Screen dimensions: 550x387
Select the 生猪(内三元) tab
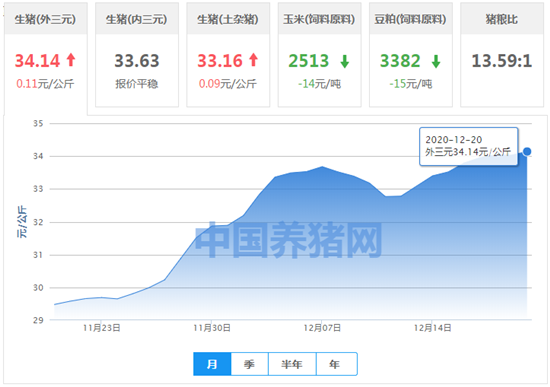pyautogui.click(x=137, y=54)
